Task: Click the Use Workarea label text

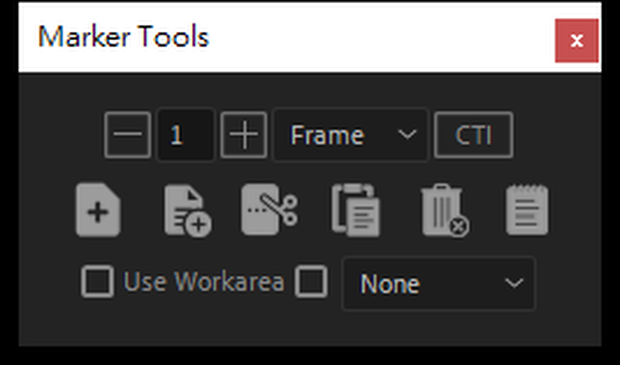Action: (x=204, y=282)
